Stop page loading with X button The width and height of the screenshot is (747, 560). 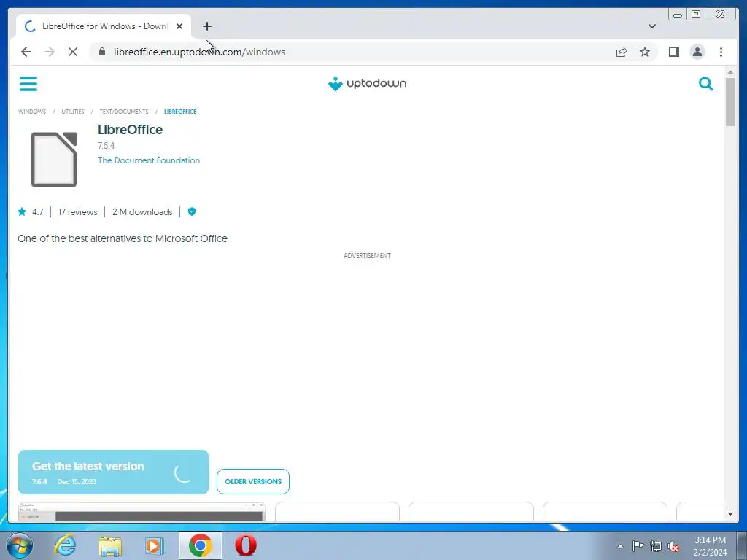tap(73, 52)
